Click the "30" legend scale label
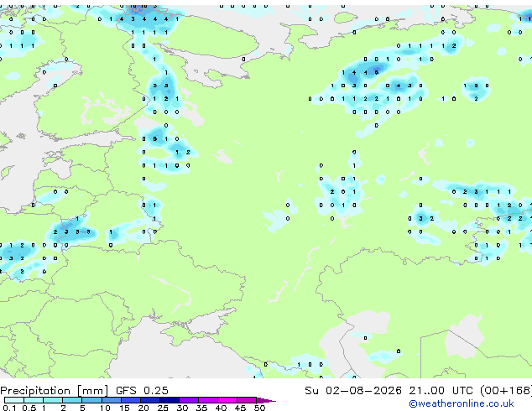The image size is (532, 411). tap(182, 408)
